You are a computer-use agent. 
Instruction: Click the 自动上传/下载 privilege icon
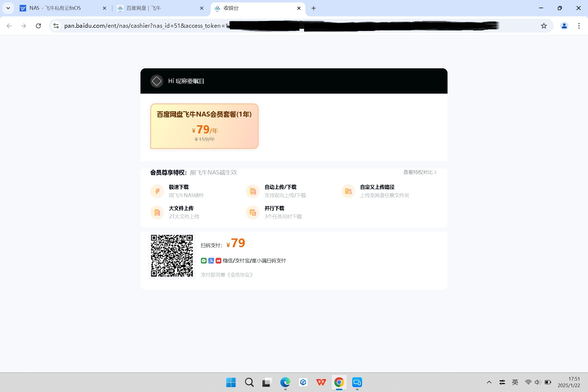point(253,191)
